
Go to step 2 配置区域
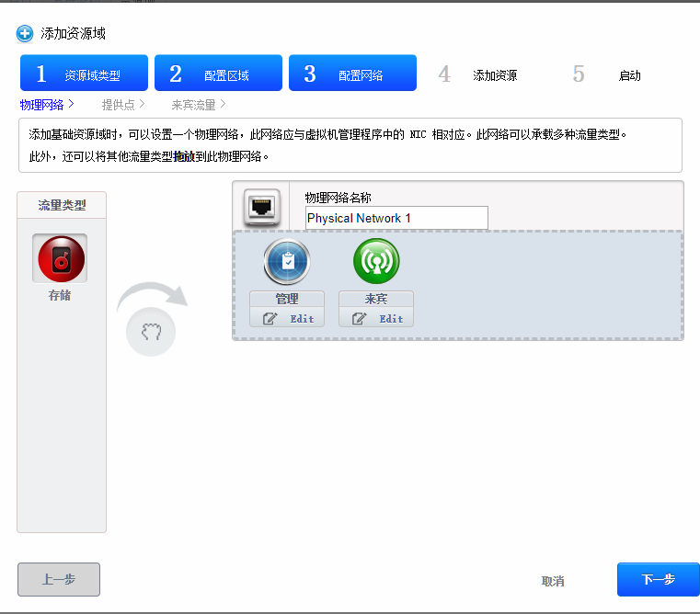tap(218, 73)
